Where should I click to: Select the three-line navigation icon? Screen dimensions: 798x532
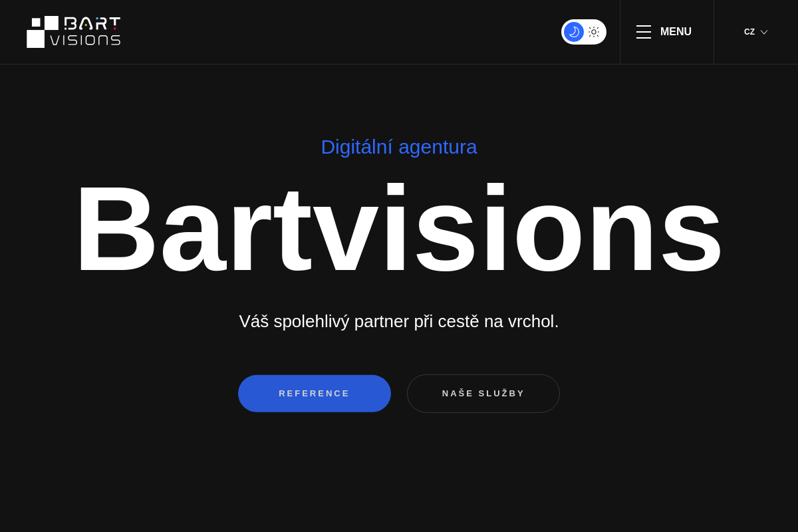[x=644, y=31]
